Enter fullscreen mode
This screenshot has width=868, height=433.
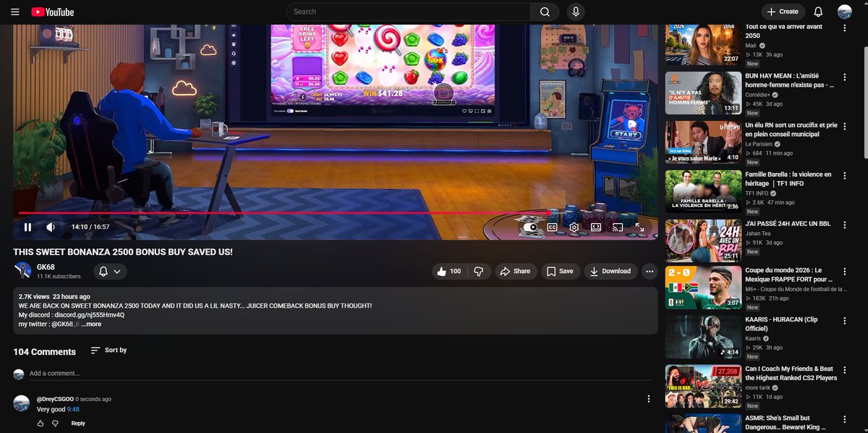(639, 227)
